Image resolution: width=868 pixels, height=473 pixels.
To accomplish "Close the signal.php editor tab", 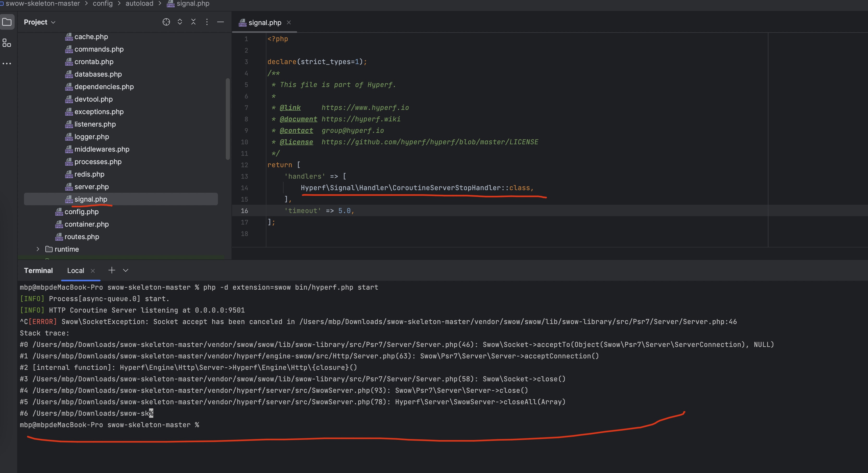I will tap(289, 23).
